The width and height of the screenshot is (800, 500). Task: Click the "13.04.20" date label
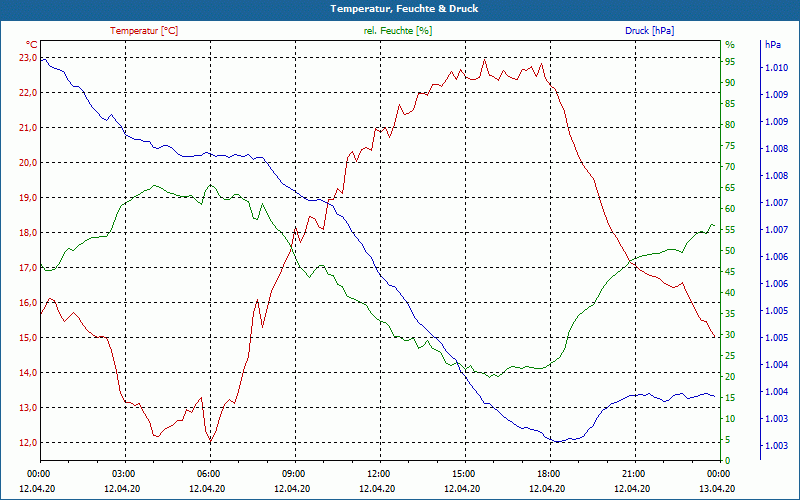(x=717, y=489)
